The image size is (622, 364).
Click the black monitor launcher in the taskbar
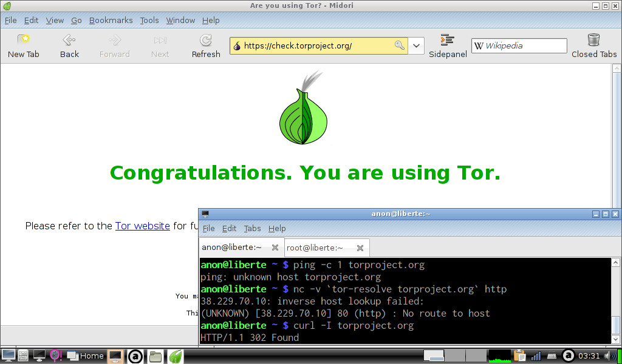39,356
